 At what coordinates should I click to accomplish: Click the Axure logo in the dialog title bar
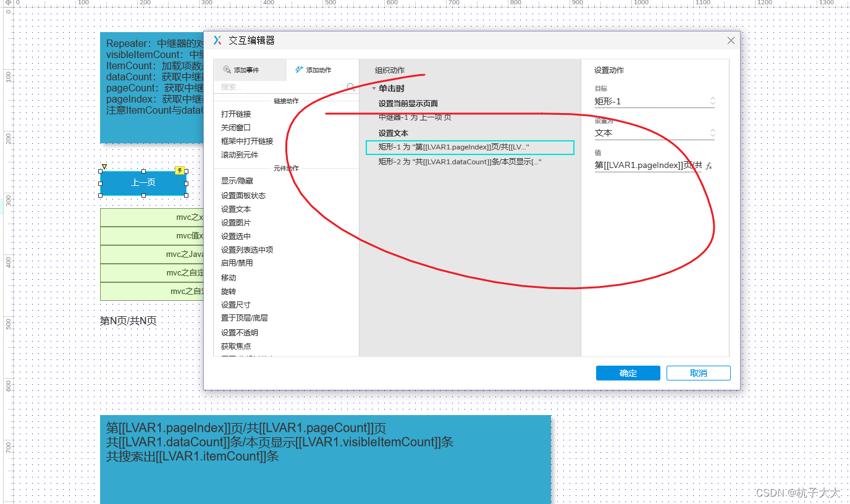(217, 40)
